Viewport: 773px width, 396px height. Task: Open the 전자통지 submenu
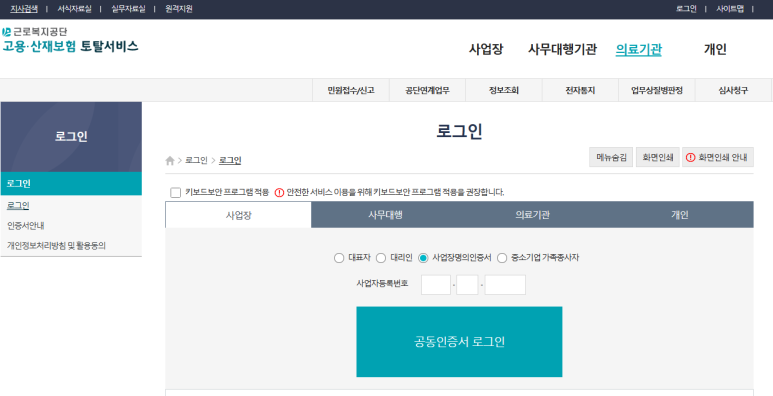pos(580,90)
